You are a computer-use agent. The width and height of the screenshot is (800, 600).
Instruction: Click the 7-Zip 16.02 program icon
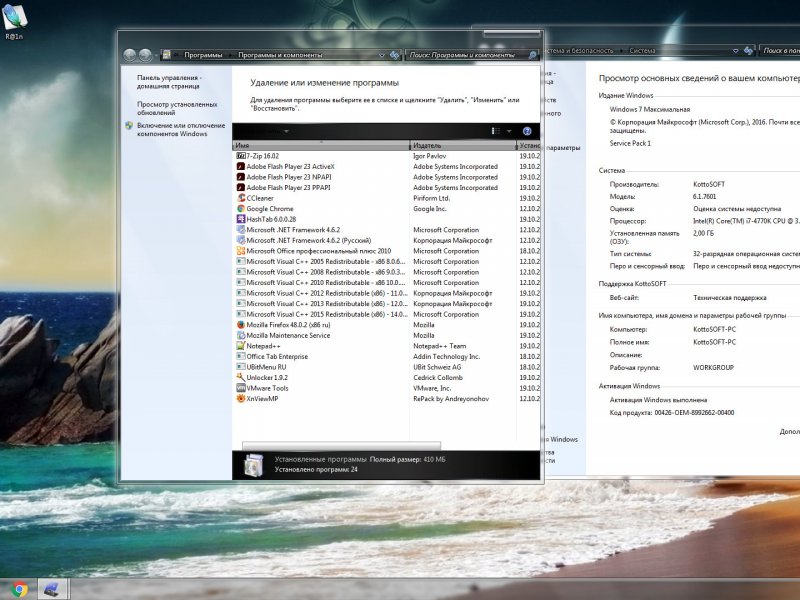[x=241, y=156]
